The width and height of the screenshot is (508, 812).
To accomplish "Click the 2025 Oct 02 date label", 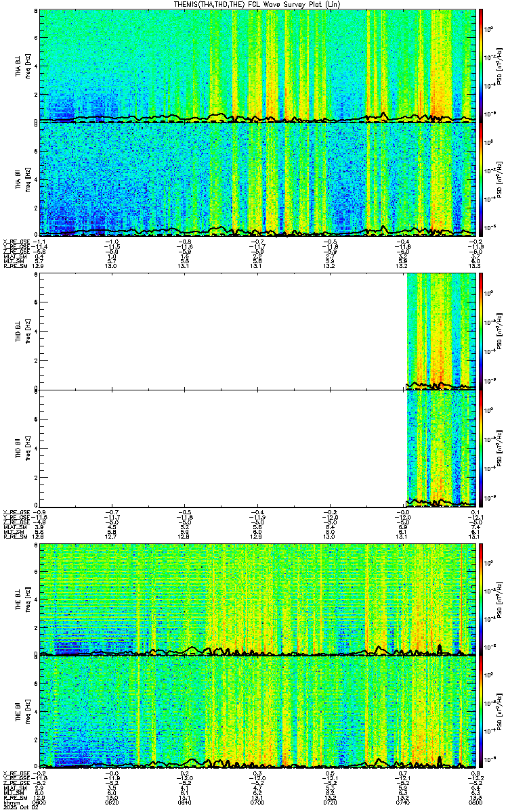I will click(18, 807).
